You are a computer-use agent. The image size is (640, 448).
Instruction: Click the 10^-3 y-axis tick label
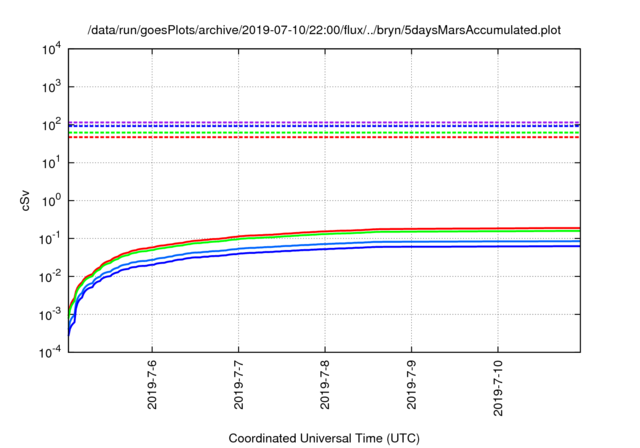[x=50, y=315]
